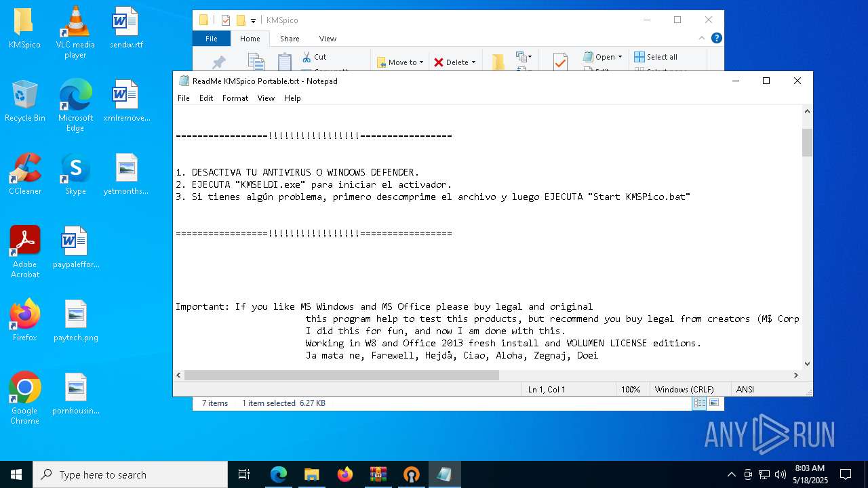Open the volume control in system tray
This screenshot has width=868, height=488.
pos(781,474)
